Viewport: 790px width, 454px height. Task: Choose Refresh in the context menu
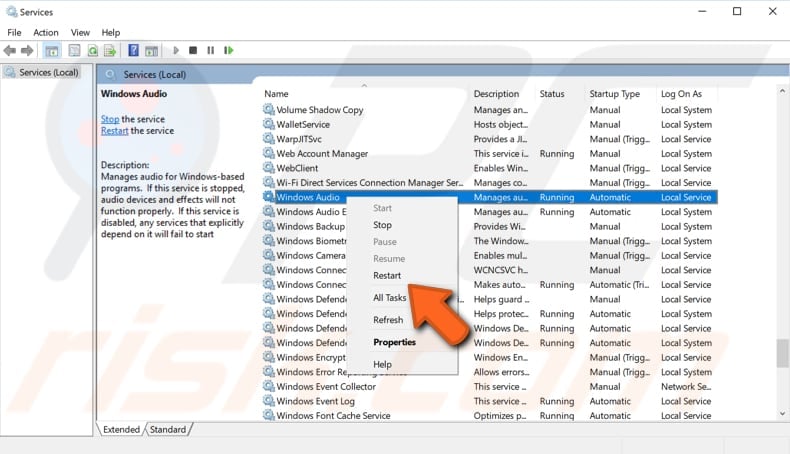coord(388,320)
